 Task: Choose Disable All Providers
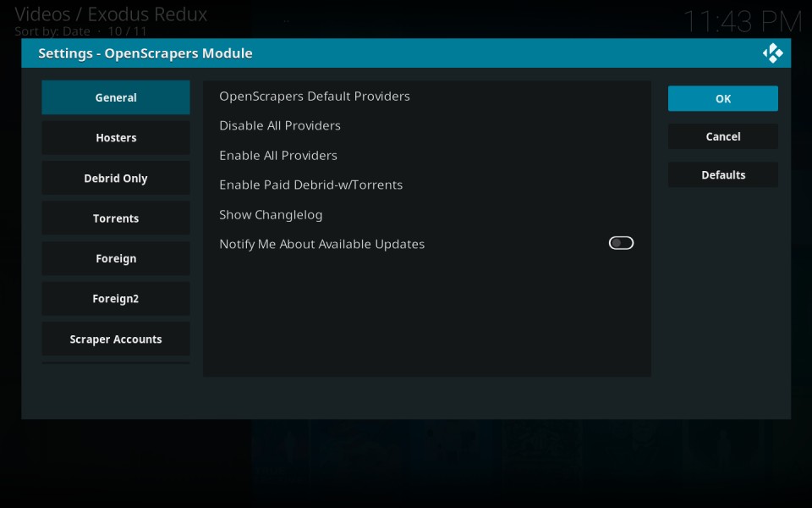pyautogui.click(x=426, y=125)
